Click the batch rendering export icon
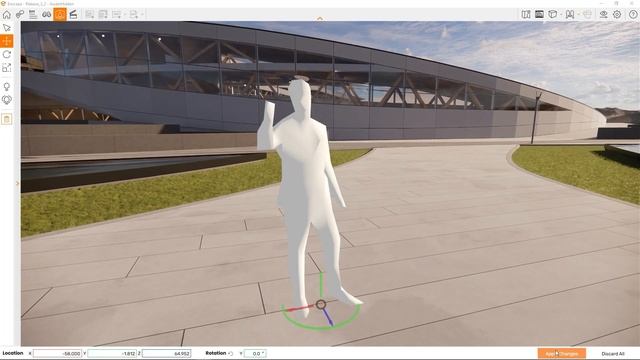The image size is (640, 360). coord(103,15)
